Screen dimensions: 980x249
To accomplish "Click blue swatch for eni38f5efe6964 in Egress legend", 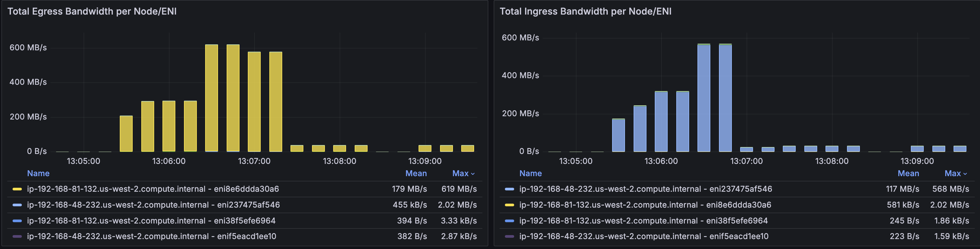I will pyautogui.click(x=17, y=221).
